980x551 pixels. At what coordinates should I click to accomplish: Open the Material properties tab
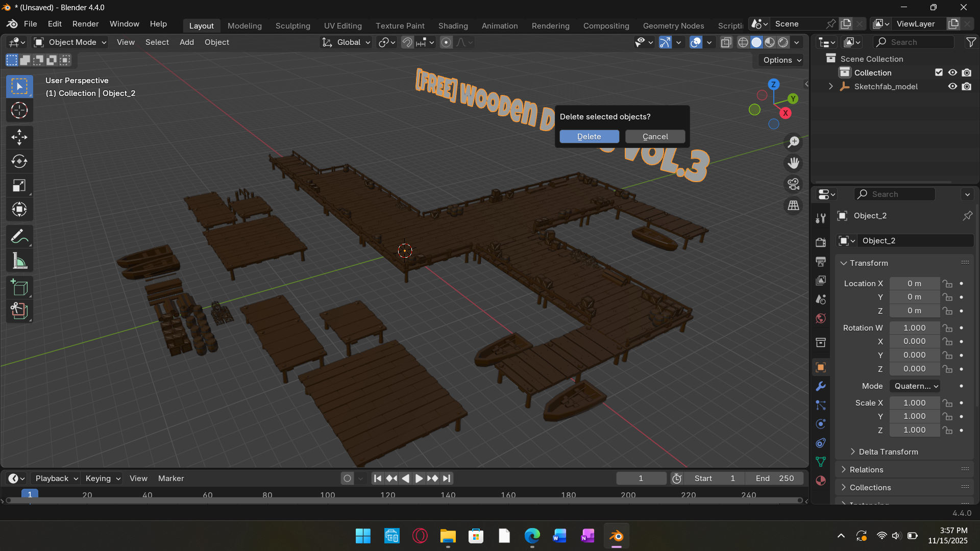[821, 481]
